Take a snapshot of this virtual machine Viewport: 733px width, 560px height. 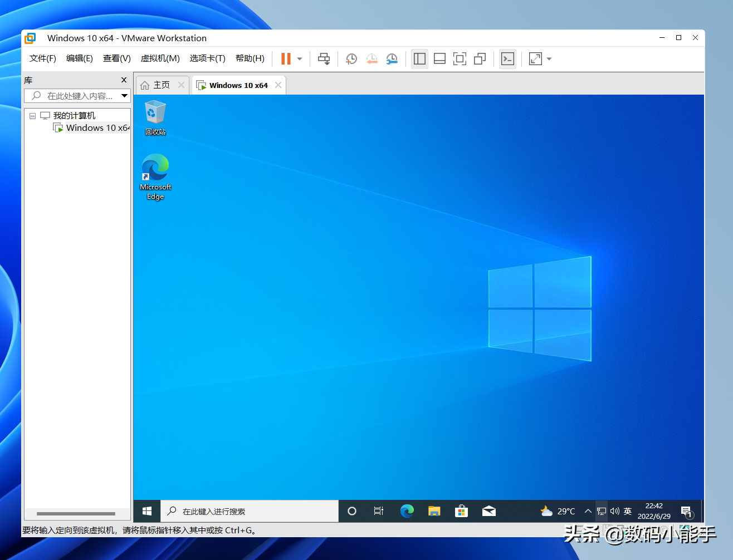point(351,59)
